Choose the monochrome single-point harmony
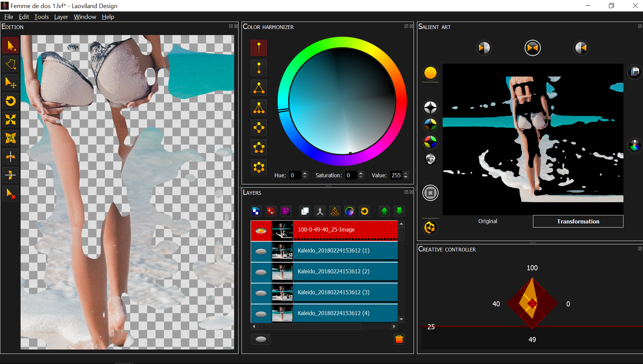The image size is (643, 364). (259, 48)
